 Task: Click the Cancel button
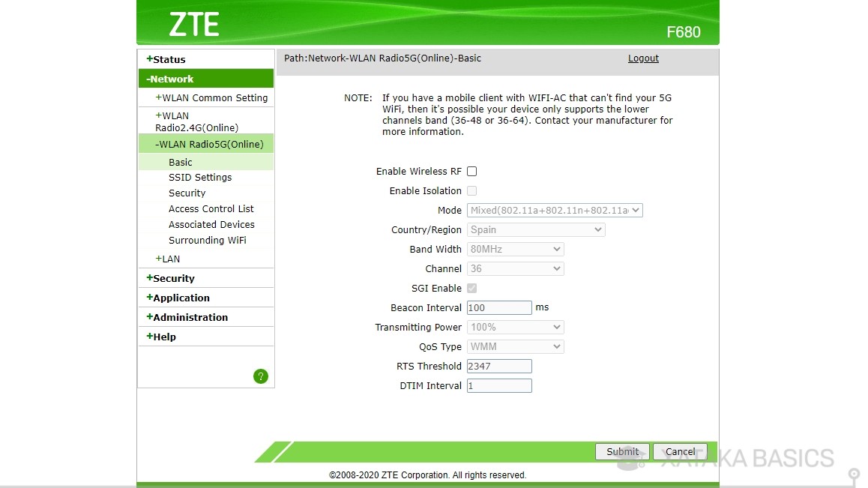tap(680, 451)
